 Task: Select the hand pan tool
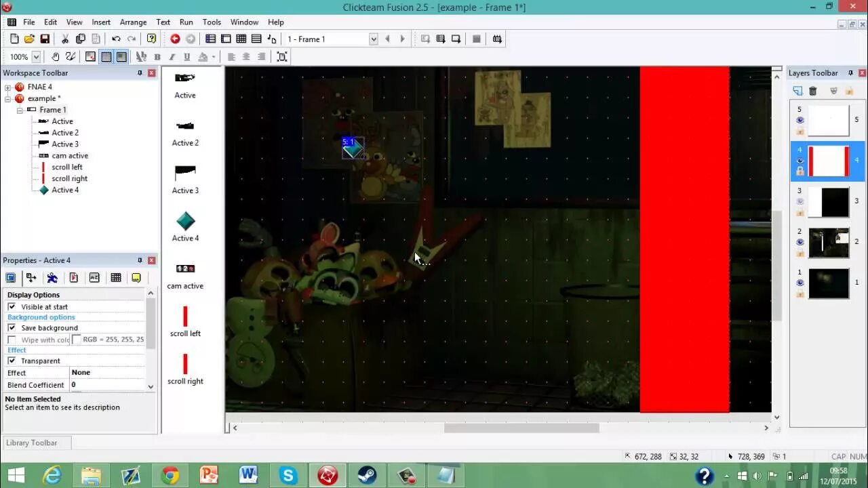tap(56, 57)
